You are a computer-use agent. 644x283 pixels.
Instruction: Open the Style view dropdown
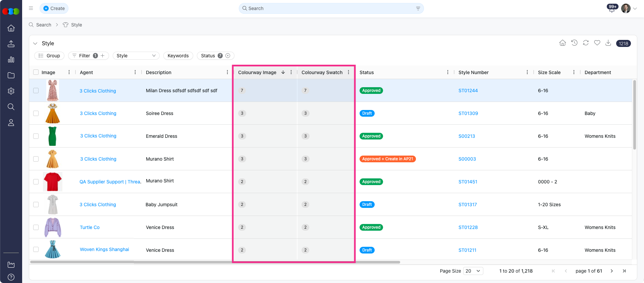[136, 56]
